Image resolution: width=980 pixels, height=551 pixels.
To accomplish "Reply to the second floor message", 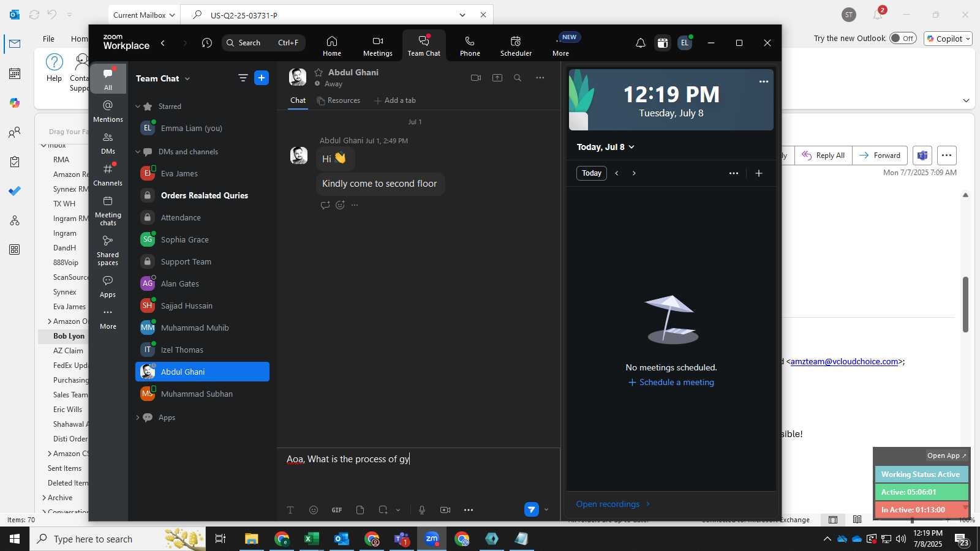I will pyautogui.click(x=325, y=205).
